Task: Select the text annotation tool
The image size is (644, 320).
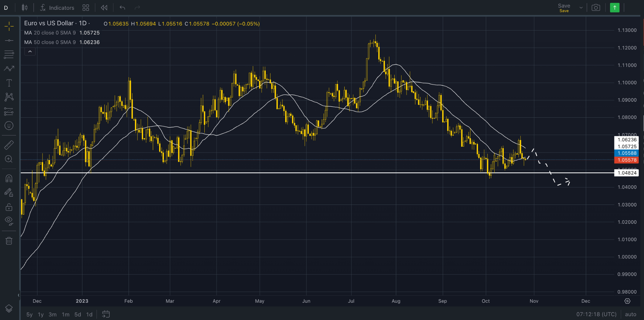Action: coord(9,83)
